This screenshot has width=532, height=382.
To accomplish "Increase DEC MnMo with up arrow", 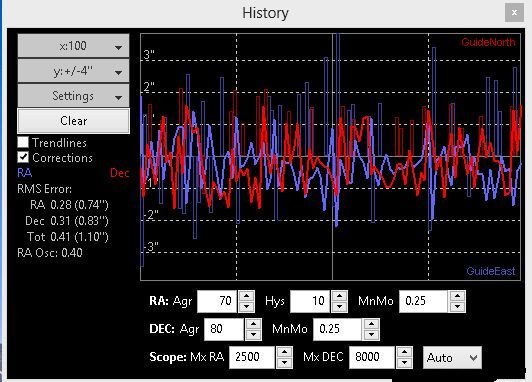I will point(372,324).
